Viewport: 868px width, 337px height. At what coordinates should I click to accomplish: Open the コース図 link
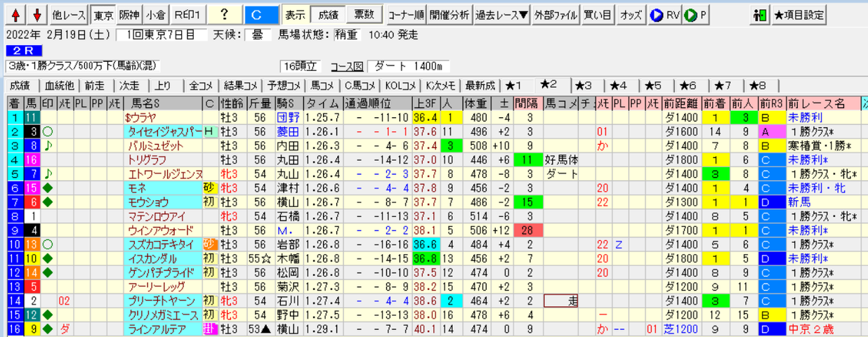[x=348, y=67]
